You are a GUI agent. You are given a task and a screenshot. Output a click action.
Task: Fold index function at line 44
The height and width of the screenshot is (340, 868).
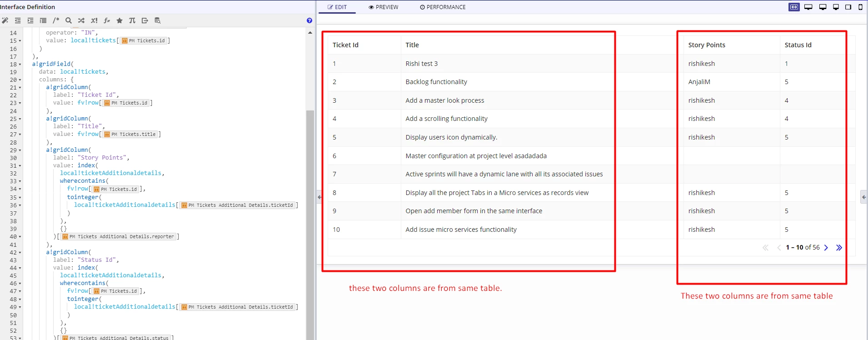coord(20,268)
